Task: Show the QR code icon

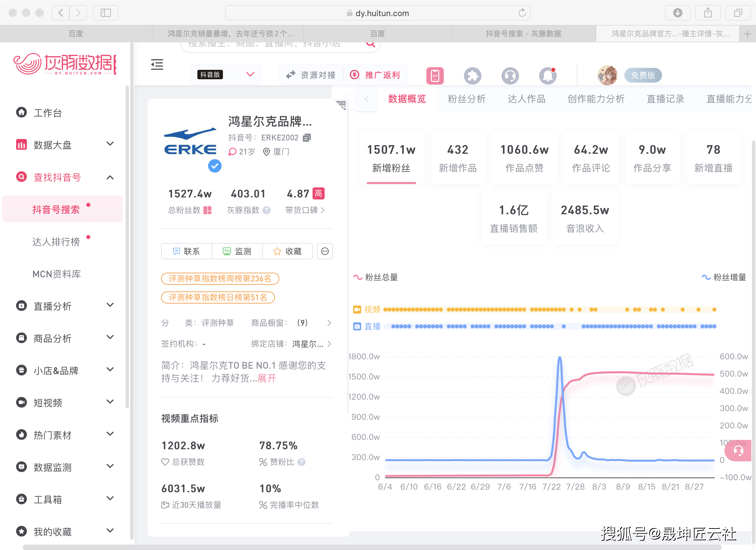Action: click(341, 105)
